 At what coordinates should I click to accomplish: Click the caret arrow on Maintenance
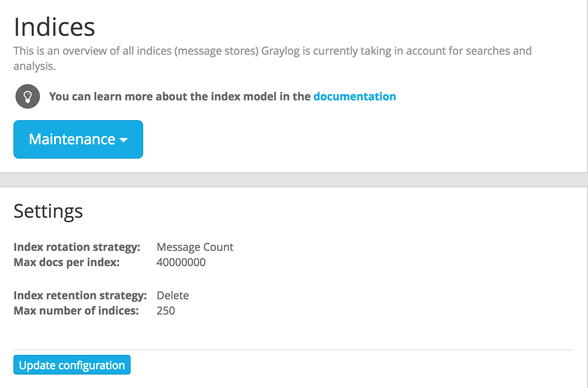coord(124,140)
